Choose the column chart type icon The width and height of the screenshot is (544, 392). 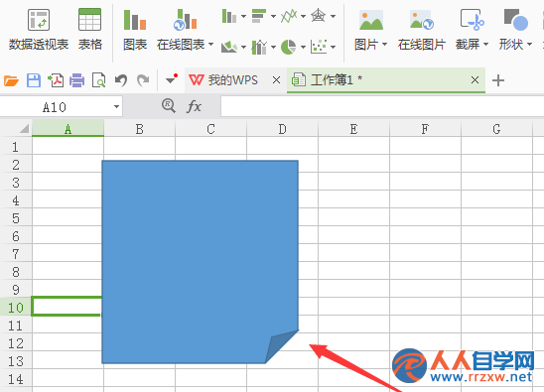[229, 16]
